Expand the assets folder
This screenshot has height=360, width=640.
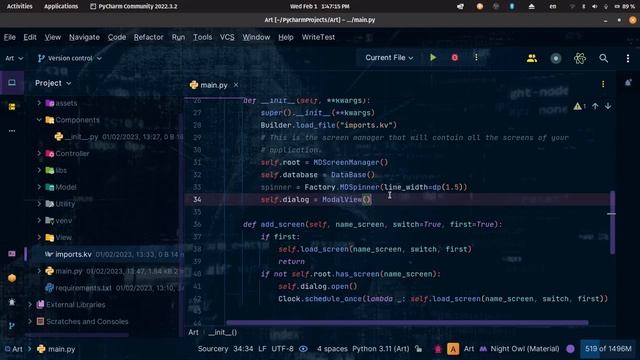[39, 103]
